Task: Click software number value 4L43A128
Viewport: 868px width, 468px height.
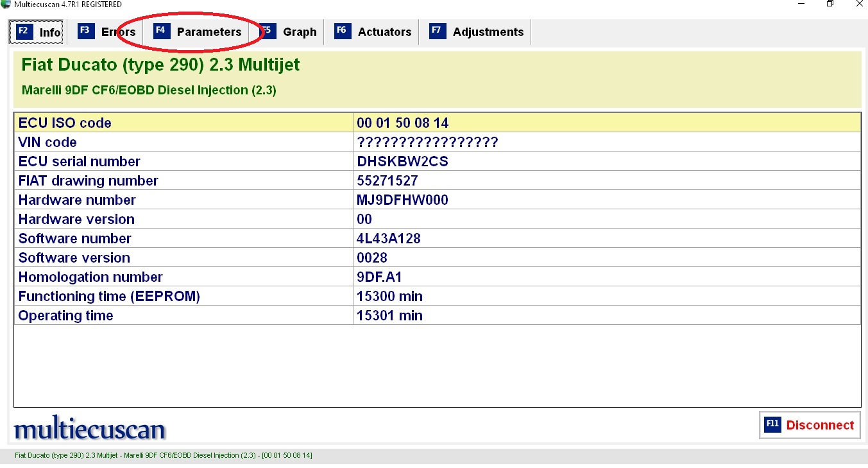Action: pyautogui.click(x=389, y=238)
